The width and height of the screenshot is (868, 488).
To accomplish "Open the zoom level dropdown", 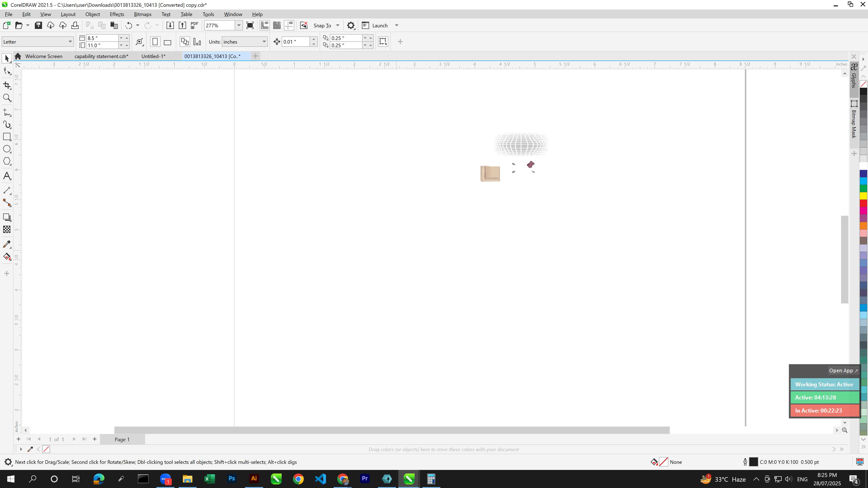I will point(239,25).
